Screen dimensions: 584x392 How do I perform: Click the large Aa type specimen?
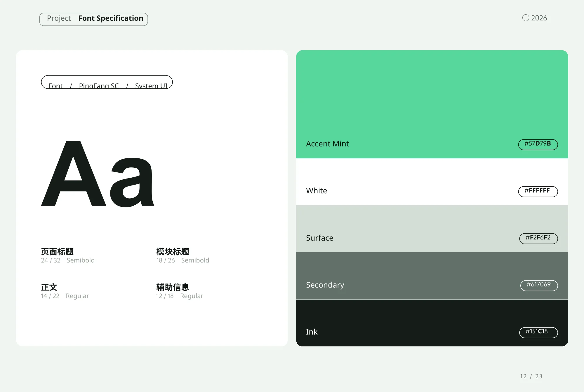[x=98, y=174]
